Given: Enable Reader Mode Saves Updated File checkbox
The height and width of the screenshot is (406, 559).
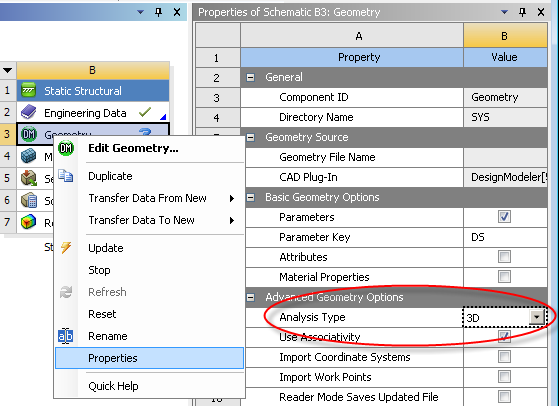Looking at the screenshot, I should [504, 396].
